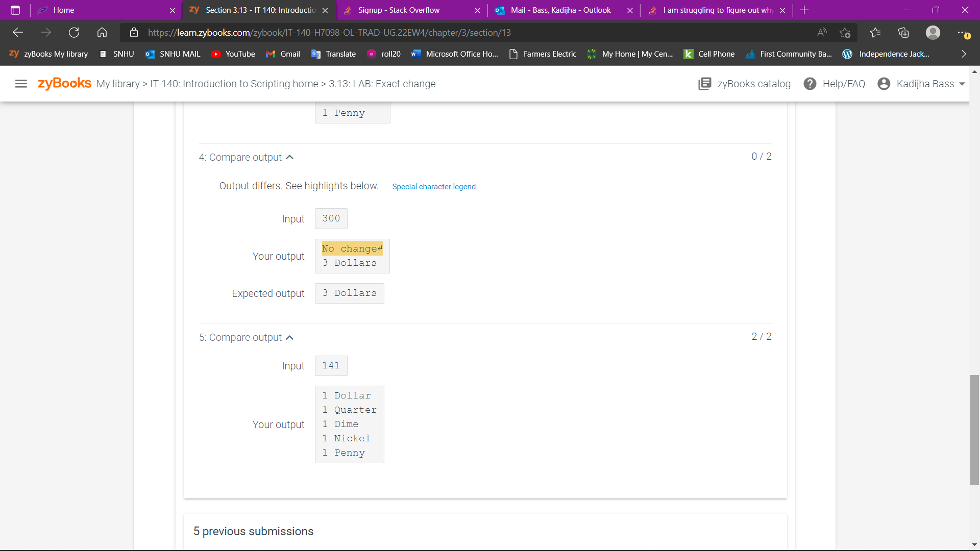The height and width of the screenshot is (551, 980).
Task: Click the browser home button icon
Action: coord(103,32)
